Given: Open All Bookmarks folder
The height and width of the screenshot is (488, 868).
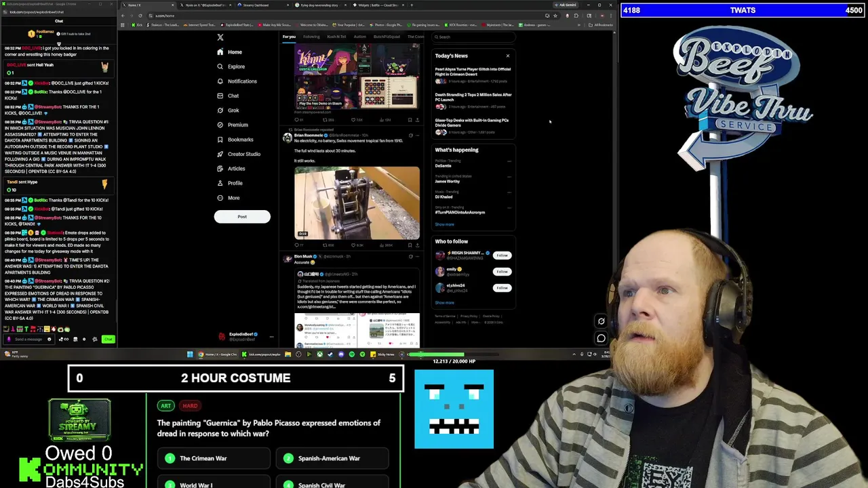Looking at the screenshot, I should [601, 25].
